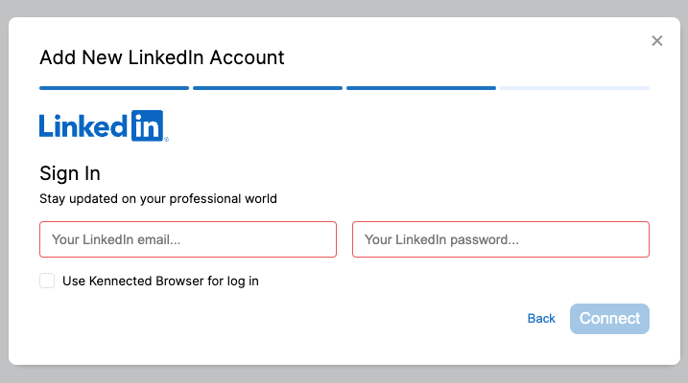Go back using the Back link

[x=541, y=319]
